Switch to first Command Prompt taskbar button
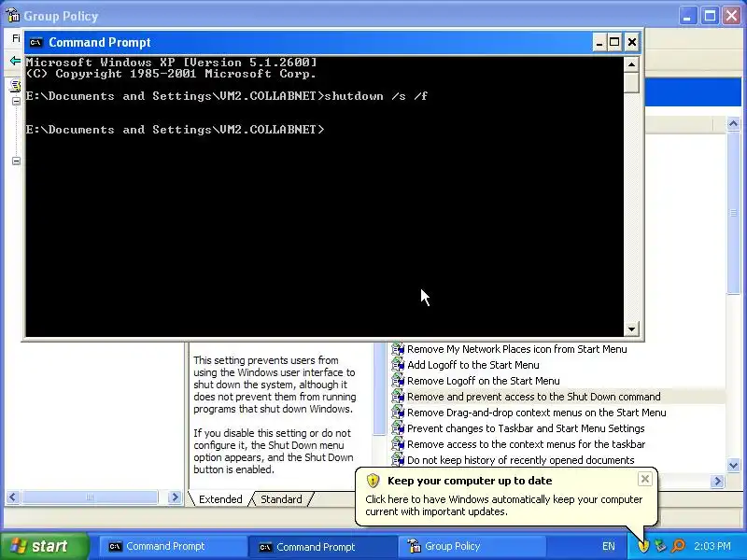The image size is (747, 560). (173, 546)
